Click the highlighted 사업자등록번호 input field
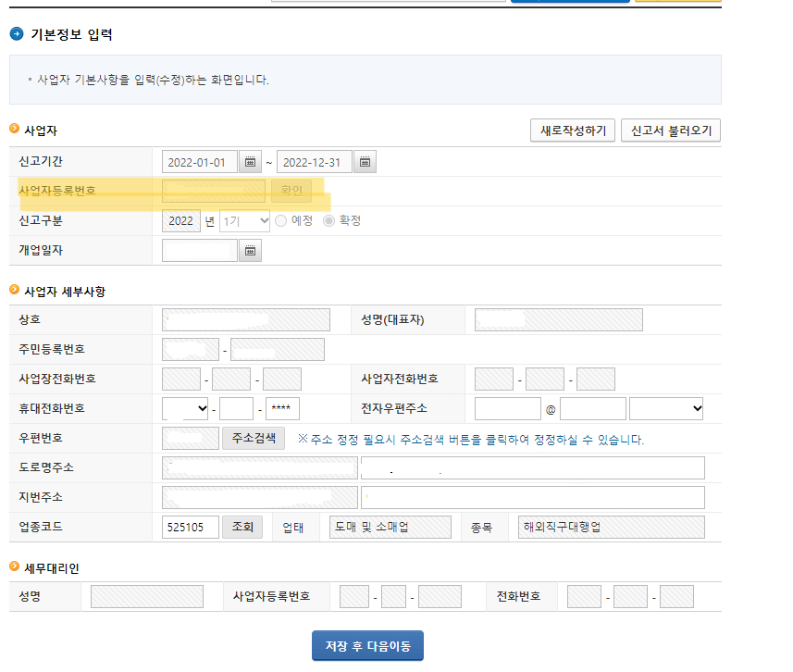The image size is (793, 672). click(x=213, y=191)
